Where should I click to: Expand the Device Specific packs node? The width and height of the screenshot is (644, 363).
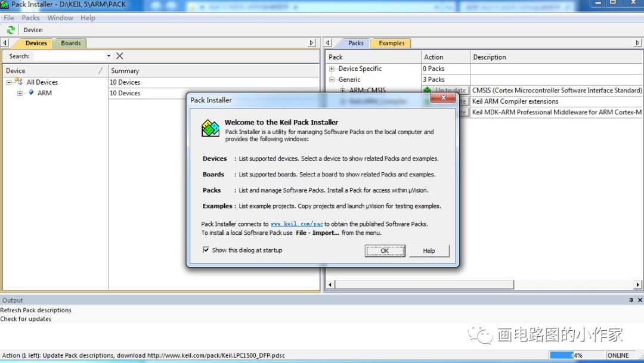(332, 69)
